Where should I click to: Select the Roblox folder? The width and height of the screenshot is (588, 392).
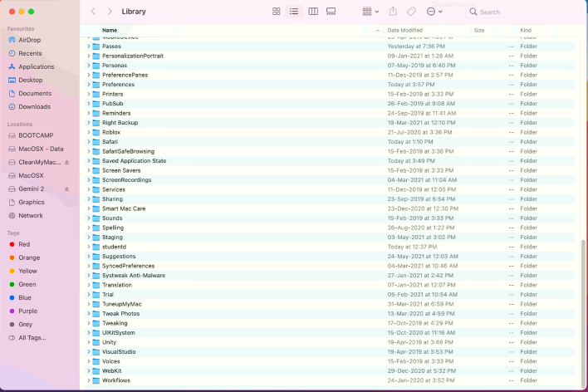(x=330, y=132)
